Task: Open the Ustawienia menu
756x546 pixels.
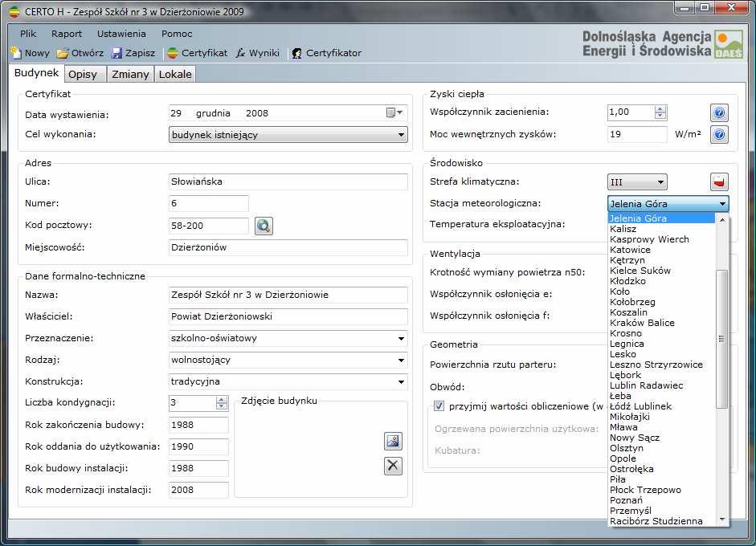Action: click(x=121, y=34)
